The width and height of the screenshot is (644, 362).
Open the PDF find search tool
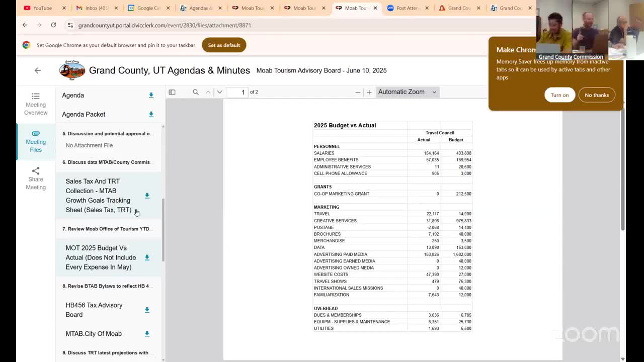pos(196,92)
